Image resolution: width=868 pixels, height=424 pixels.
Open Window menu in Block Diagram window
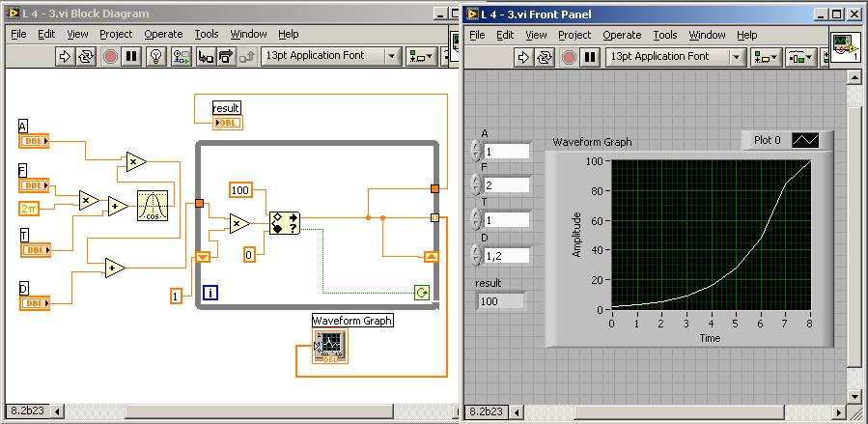coord(248,35)
